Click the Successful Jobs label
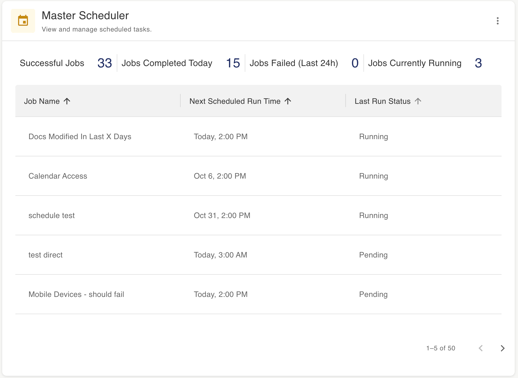This screenshot has height=378, width=518. (52, 63)
